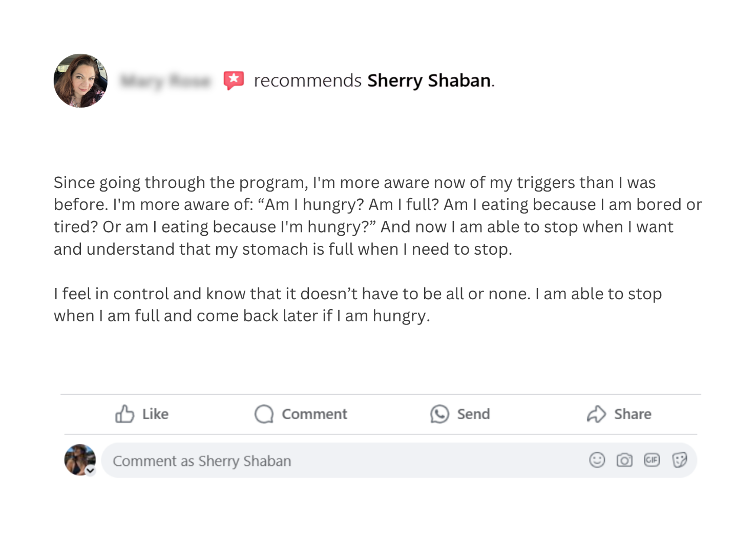Click the Share arrow icon
This screenshot has width=756, height=535.
[x=596, y=414]
